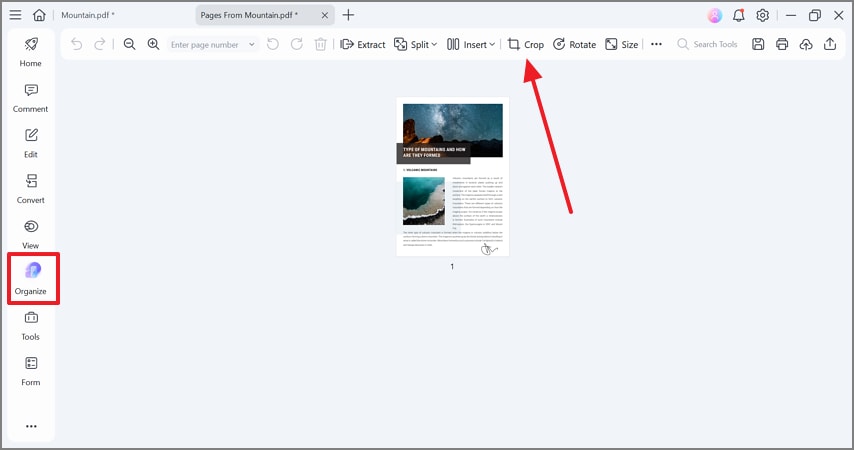Redo the last action
Viewport: 854px width, 450px height.
click(100, 44)
